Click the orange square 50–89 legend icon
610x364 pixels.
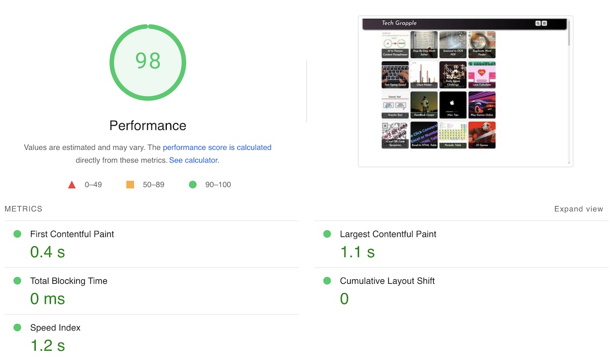click(x=130, y=185)
